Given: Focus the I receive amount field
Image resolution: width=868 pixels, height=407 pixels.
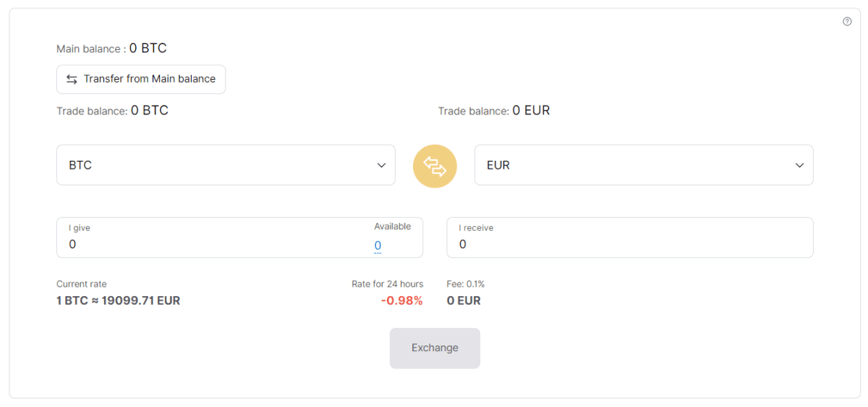Looking at the screenshot, I should click(630, 238).
